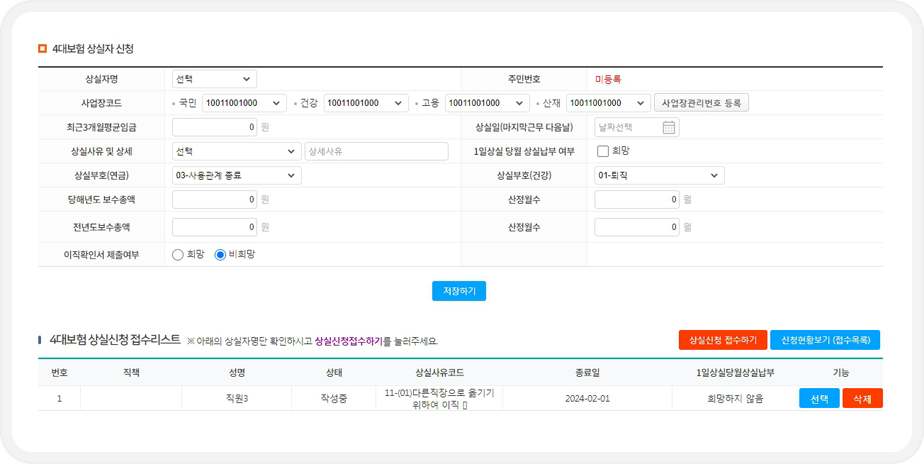Click the 작성중 status cell

(x=334, y=399)
